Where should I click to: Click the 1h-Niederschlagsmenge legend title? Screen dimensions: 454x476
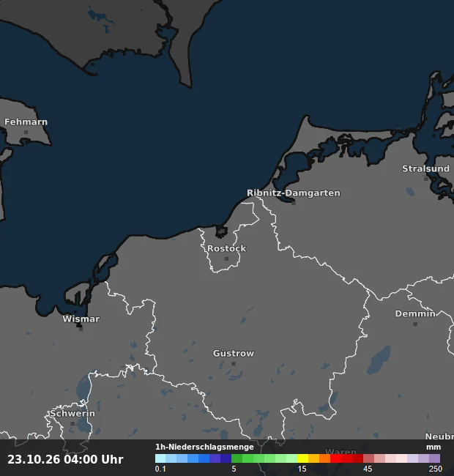(x=204, y=447)
